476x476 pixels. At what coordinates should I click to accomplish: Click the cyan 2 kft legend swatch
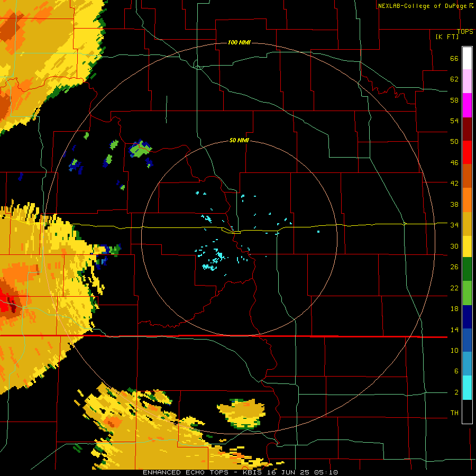tap(467, 388)
